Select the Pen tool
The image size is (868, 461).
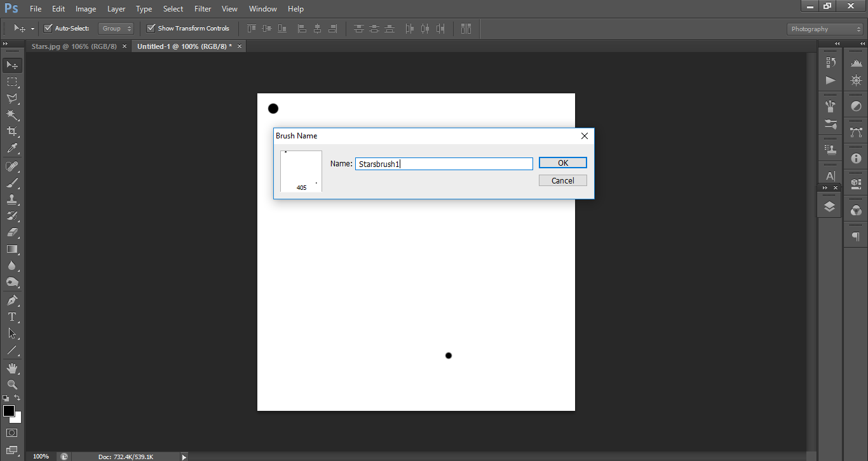pyautogui.click(x=12, y=300)
